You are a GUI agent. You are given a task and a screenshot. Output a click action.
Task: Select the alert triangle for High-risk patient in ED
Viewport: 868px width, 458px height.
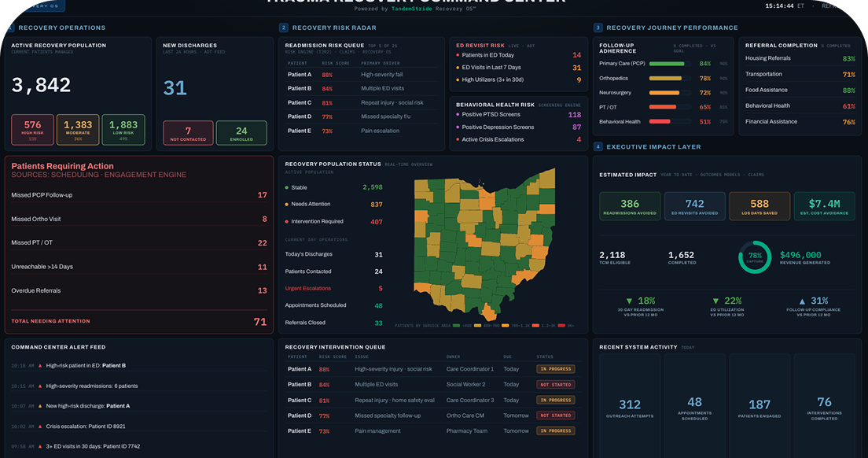click(x=40, y=365)
